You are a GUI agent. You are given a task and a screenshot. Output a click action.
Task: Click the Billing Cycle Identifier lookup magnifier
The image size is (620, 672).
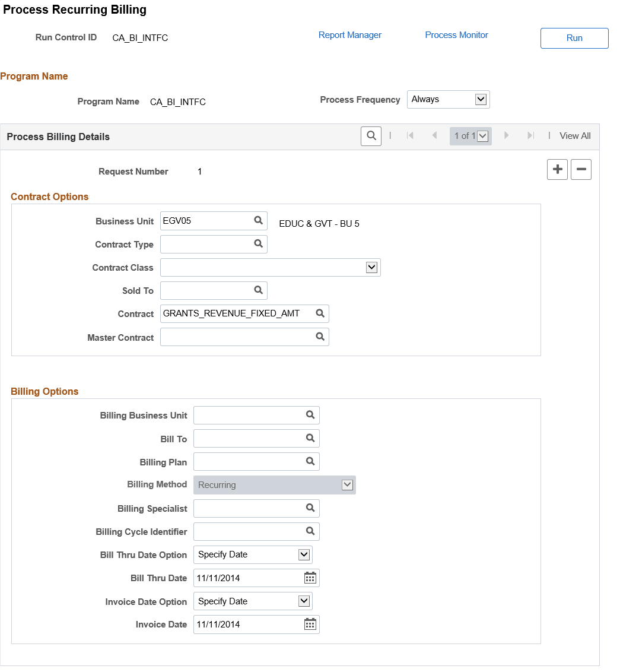pos(309,531)
